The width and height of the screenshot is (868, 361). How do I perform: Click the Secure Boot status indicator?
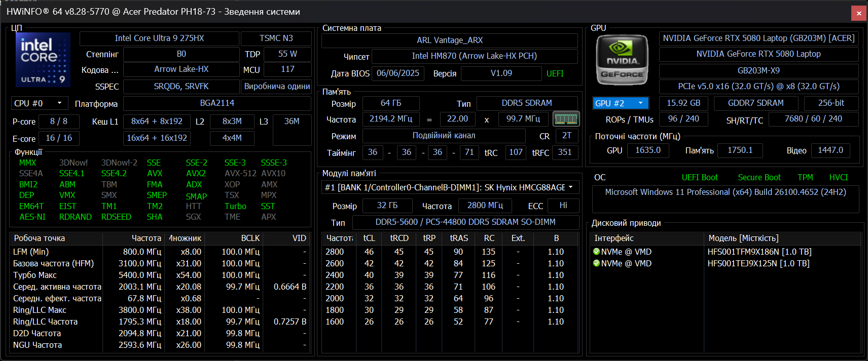pos(759,177)
